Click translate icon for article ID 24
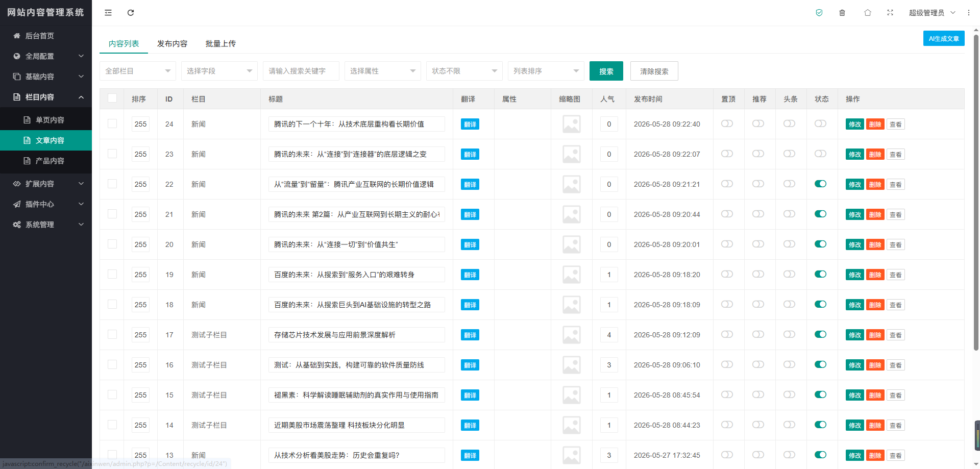The width and height of the screenshot is (980, 469). (x=470, y=124)
